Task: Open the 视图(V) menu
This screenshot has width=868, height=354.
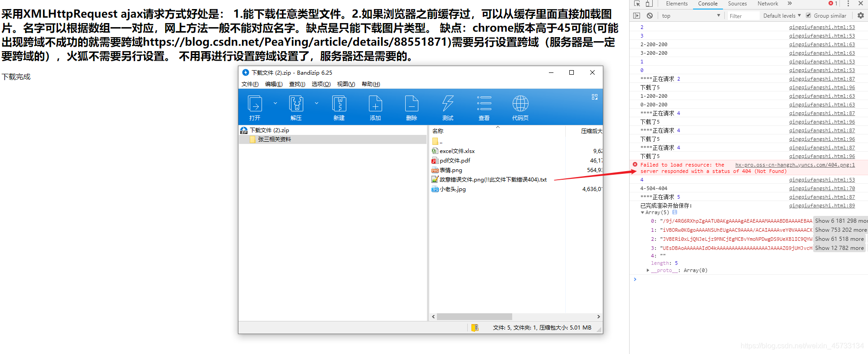Action: pos(346,84)
